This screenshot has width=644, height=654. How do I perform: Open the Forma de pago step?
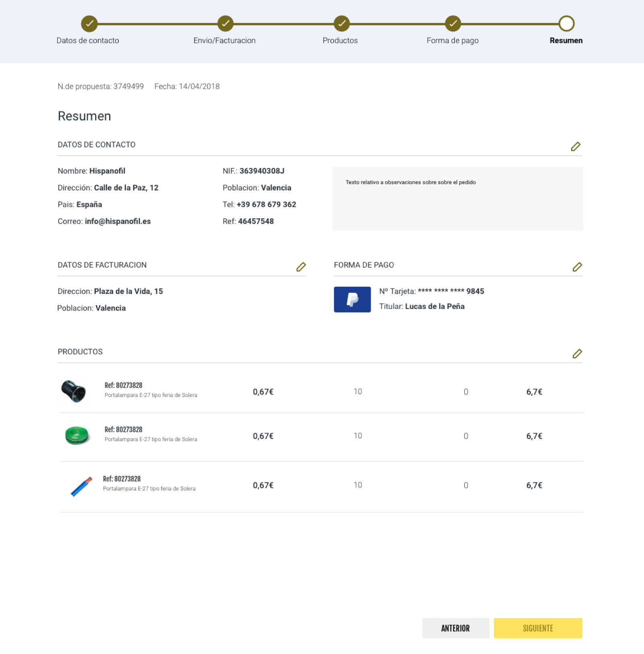tap(452, 40)
